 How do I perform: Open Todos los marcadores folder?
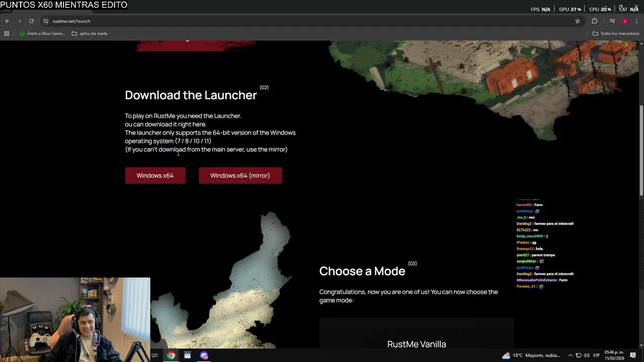point(616,34)
